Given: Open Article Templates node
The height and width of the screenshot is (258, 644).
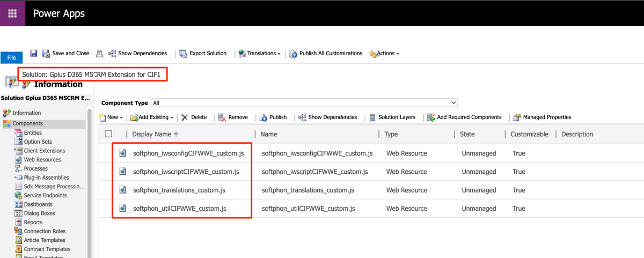Looking at the screenshot, I should pos(45,240).
